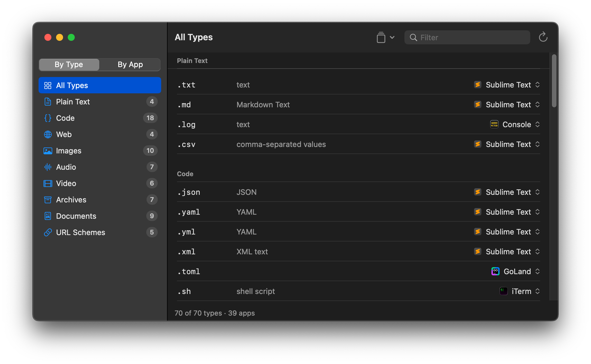Open default app popup for .yml
This screenshot has width=591, height=364.
click(x=507, y=232)
